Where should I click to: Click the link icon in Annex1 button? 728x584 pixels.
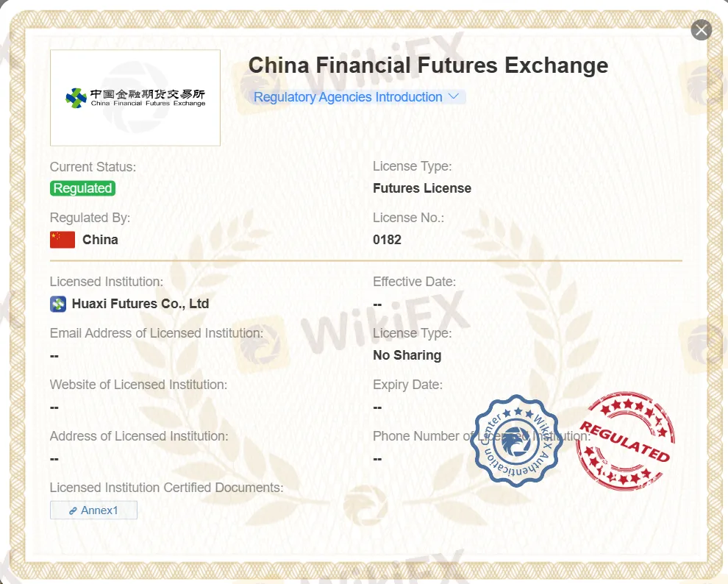tap(73, 510)
